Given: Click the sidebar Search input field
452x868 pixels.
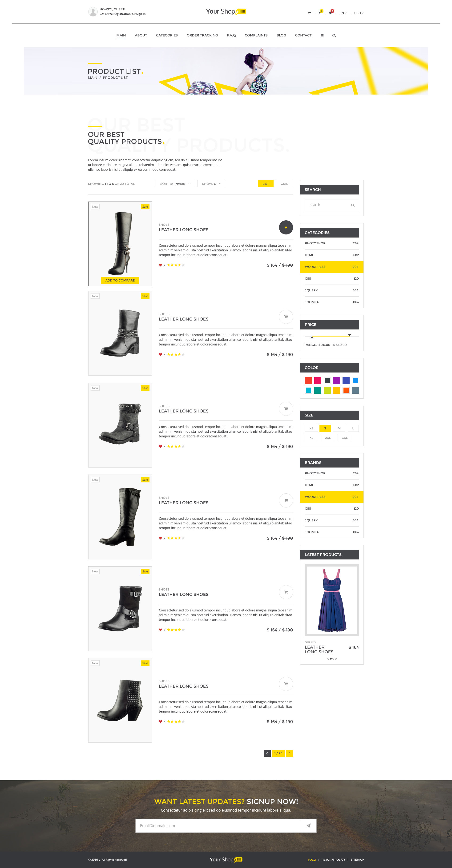Looking at the screenshot, I should tap(331, 205).
